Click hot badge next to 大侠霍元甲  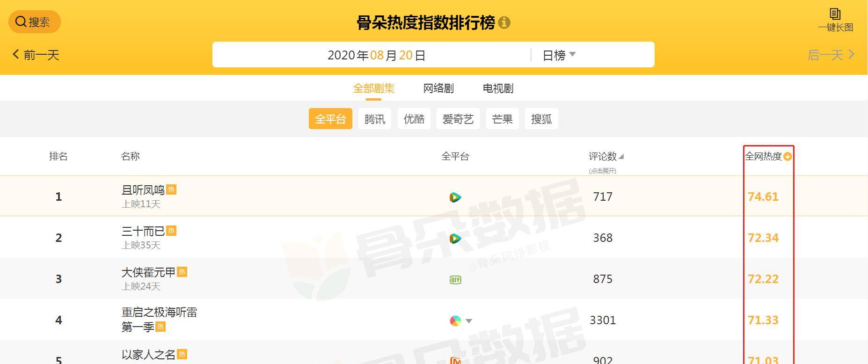(182, 272)
